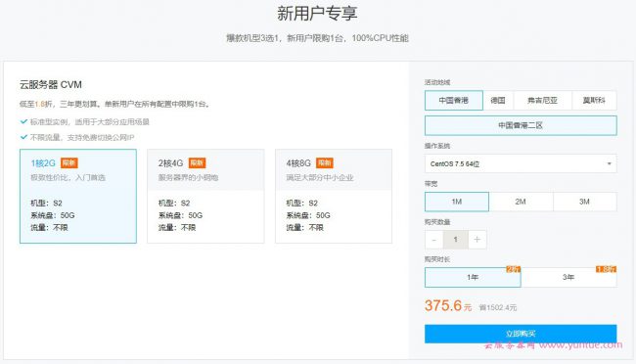Click the checkmark beside 不限流量

[23, 137]
